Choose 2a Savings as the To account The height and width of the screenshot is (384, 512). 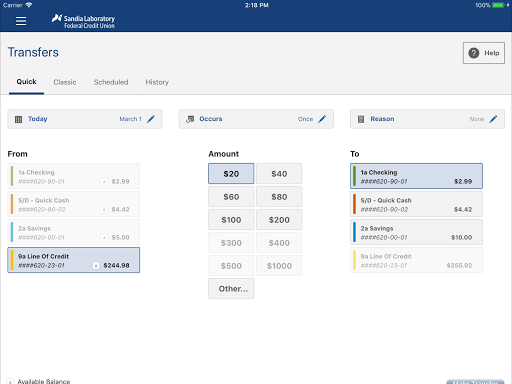coord(416,232)
